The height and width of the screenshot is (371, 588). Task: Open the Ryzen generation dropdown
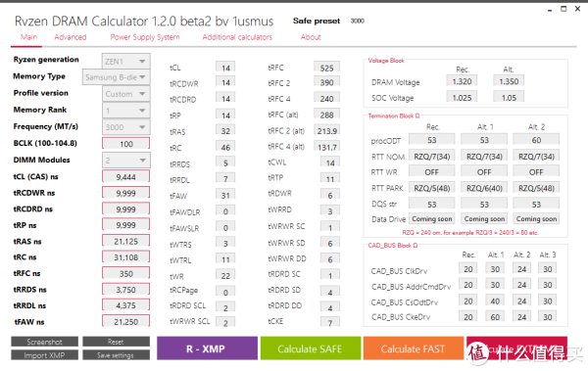[x=126, y=61]
